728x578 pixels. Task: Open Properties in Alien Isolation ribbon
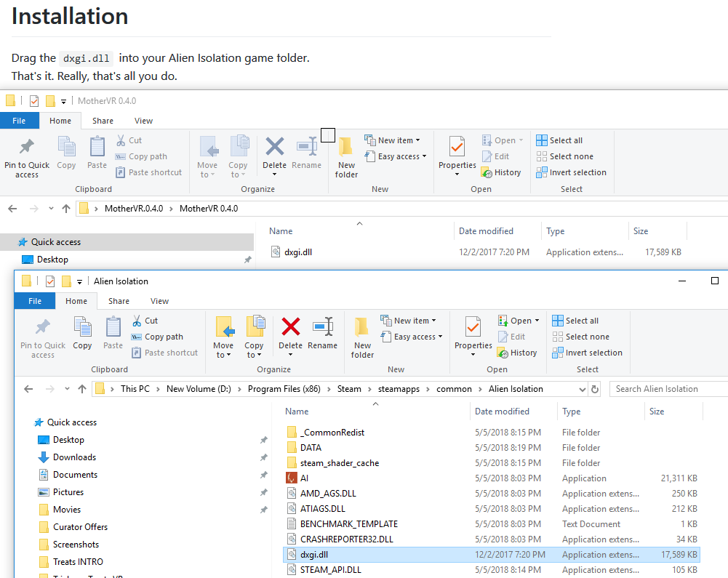(473, 336)
